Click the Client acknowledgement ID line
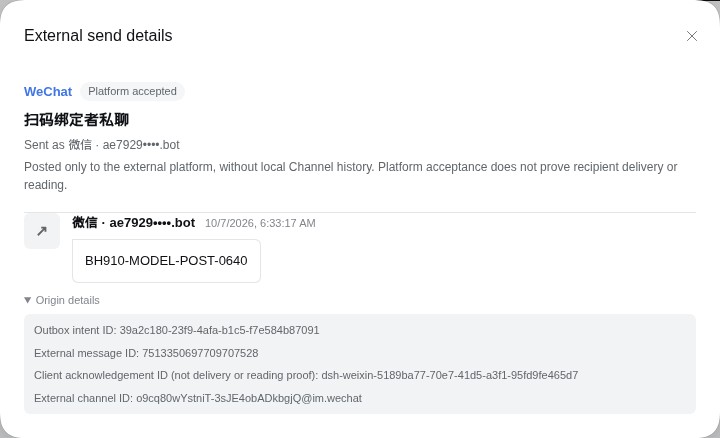720x438 pixels. 306,375
